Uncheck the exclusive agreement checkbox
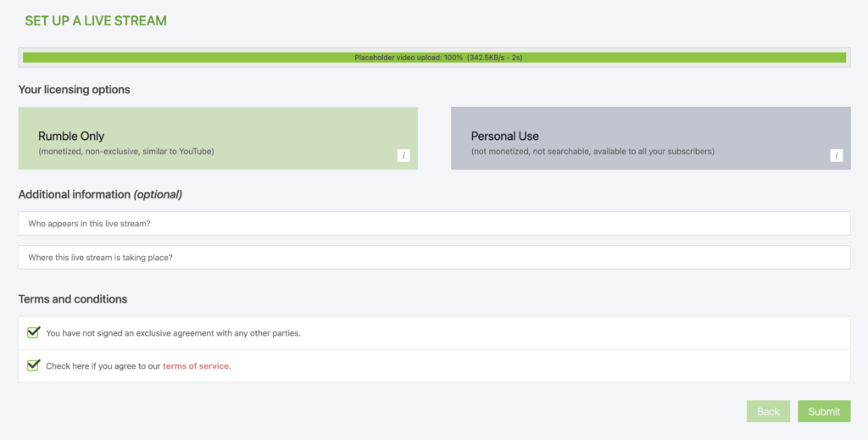868x440 pixels. 33,332
